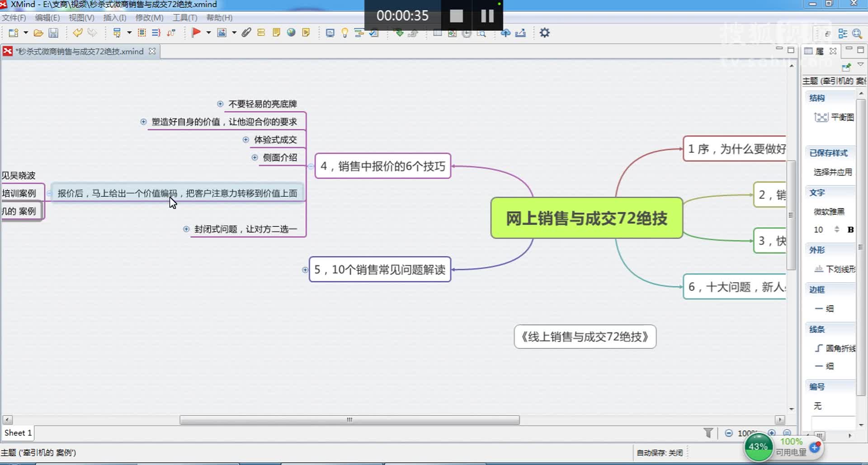Screen dimensions: 868x465
Task: Toggle bold text in the properties panel
Action: tap(851, 230)
